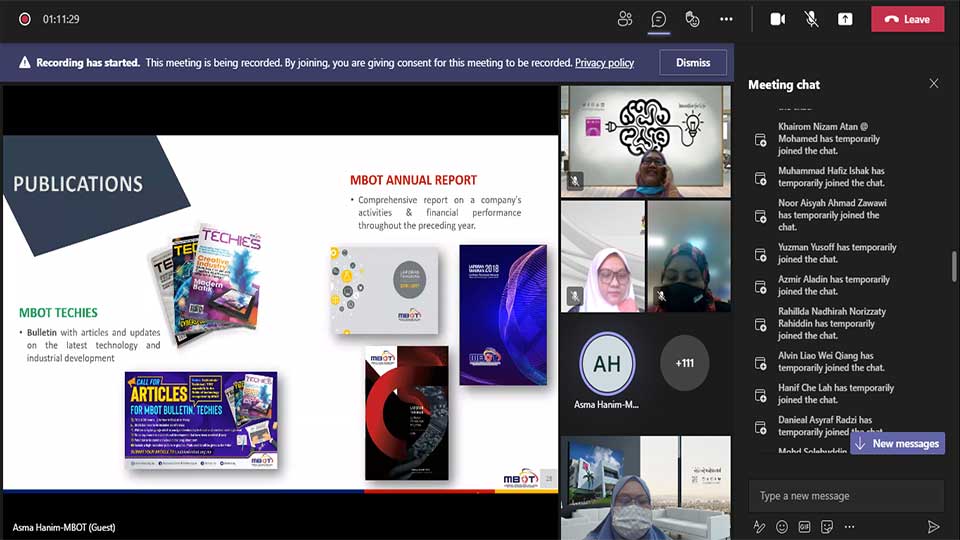The width and height of the screenshot is (960, 540).
Task: Dismiss the recording notification banner
Action: pos(693,62)
